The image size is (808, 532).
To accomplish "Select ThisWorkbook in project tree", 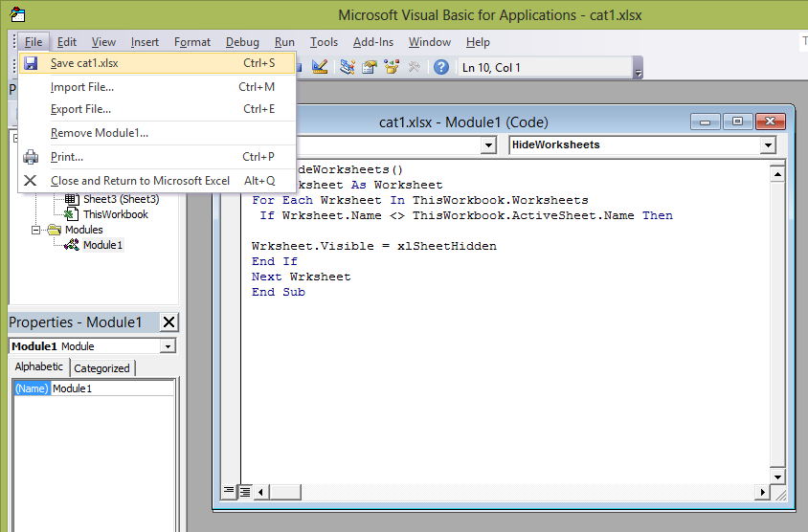I will pyautogui.click(x=116, y=214).
